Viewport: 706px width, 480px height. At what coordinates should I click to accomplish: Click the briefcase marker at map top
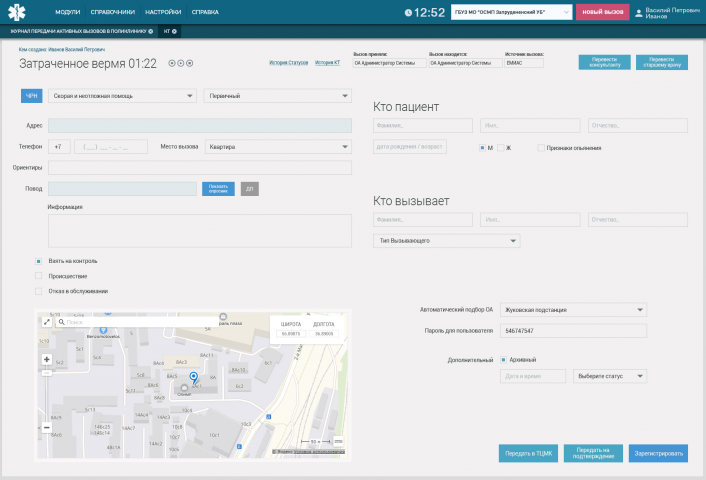pos(223,317)
